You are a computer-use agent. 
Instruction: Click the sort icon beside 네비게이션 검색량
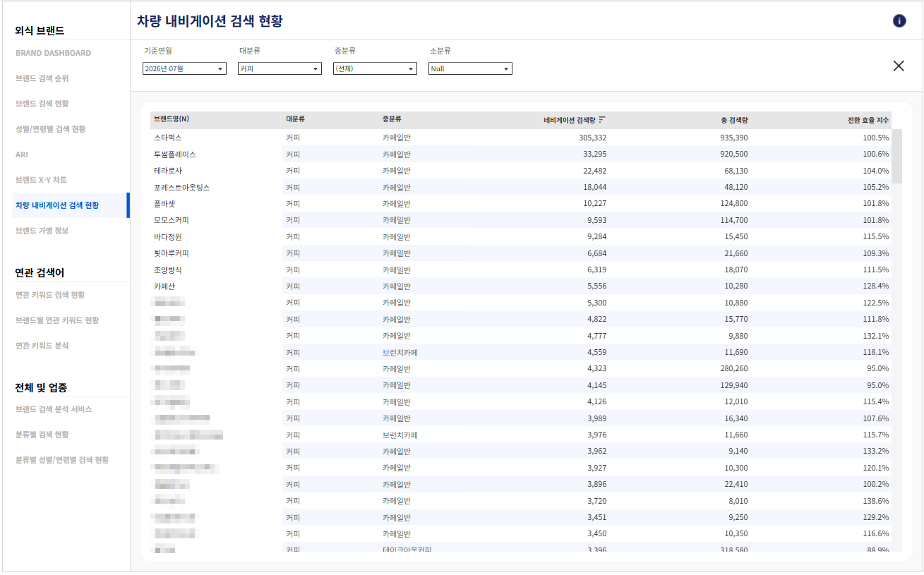click(x=601, y=119)
